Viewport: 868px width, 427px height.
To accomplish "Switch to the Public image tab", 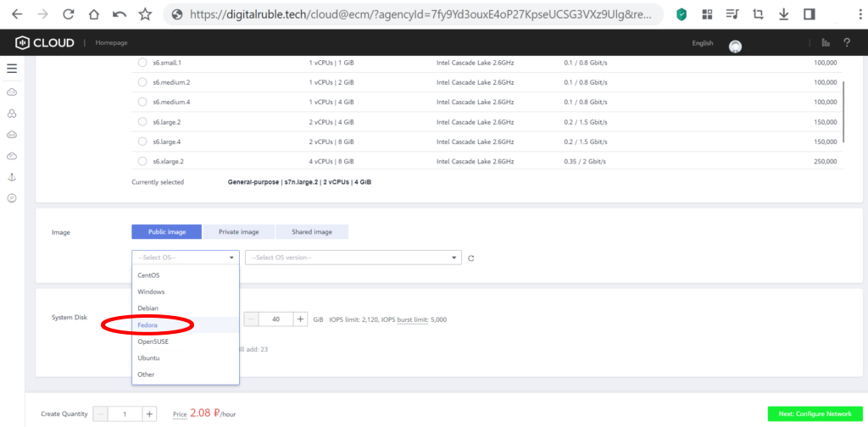I will click(167, 232).
